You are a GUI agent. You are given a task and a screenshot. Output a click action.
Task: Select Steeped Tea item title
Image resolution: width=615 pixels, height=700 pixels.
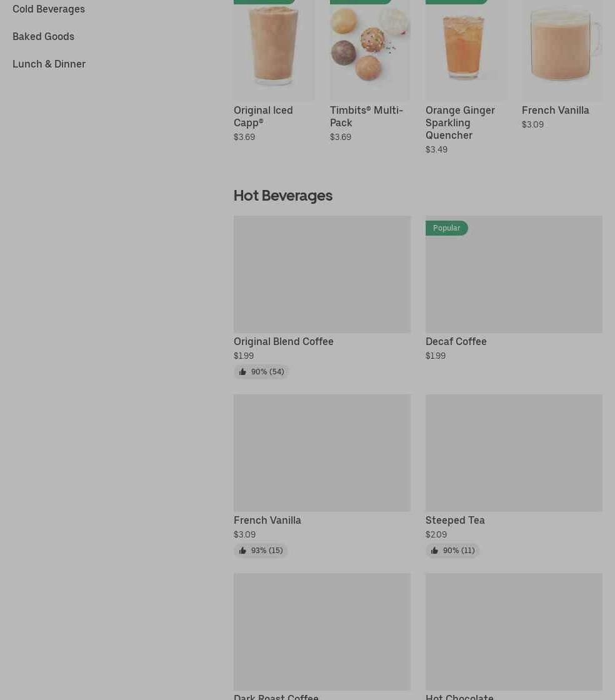(x=455, y=520)
